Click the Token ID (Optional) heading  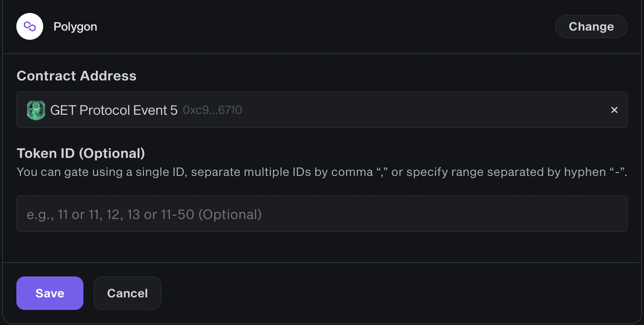click(x=81, y=153)
